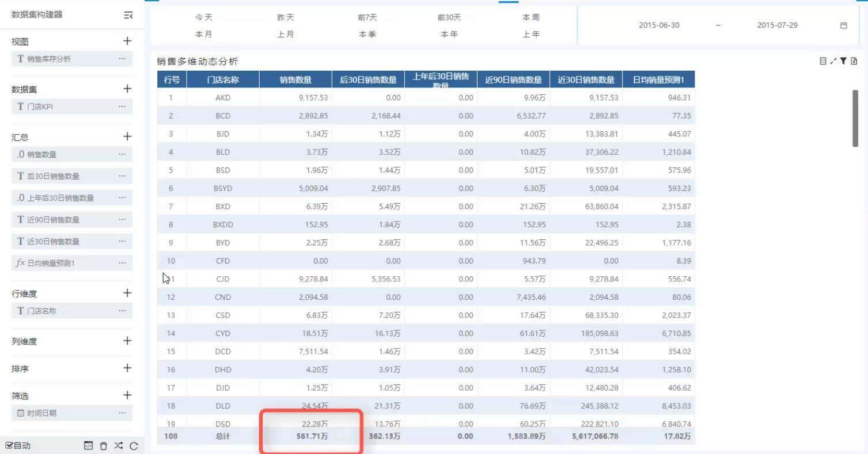Click the filter funnel icon above the table
The image size is (868, 454).
tap(843, 61)
